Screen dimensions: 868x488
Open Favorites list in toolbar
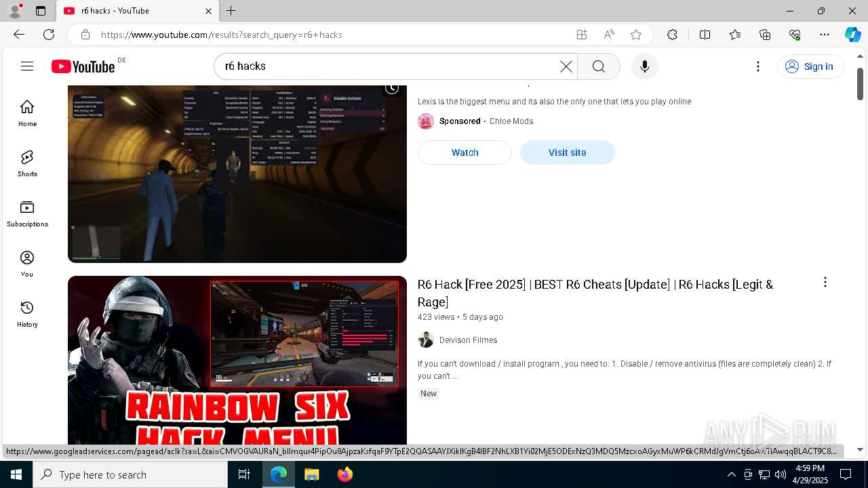pos(735,35)
